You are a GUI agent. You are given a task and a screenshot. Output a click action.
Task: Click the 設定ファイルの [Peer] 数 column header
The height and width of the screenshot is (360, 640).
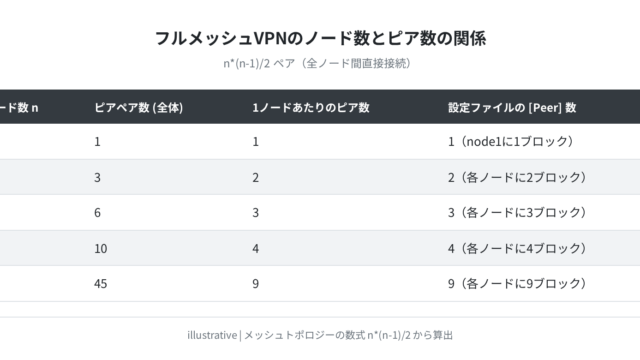(512, 107)
